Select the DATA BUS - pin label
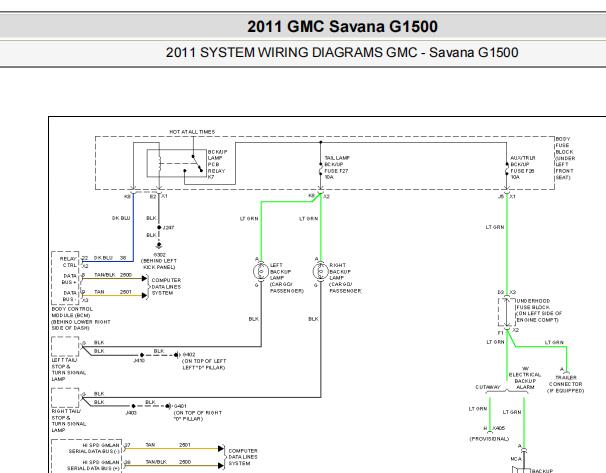 [x=70, y=296]
